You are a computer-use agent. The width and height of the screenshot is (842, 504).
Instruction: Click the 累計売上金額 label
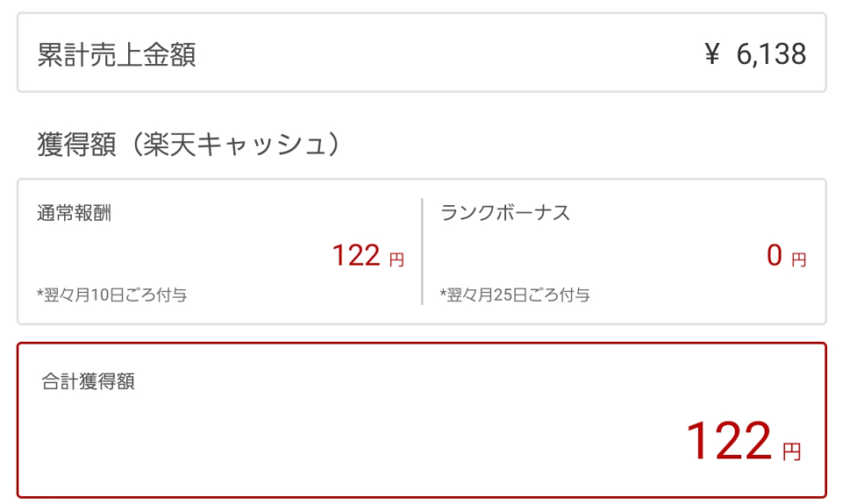pos(116,54)
